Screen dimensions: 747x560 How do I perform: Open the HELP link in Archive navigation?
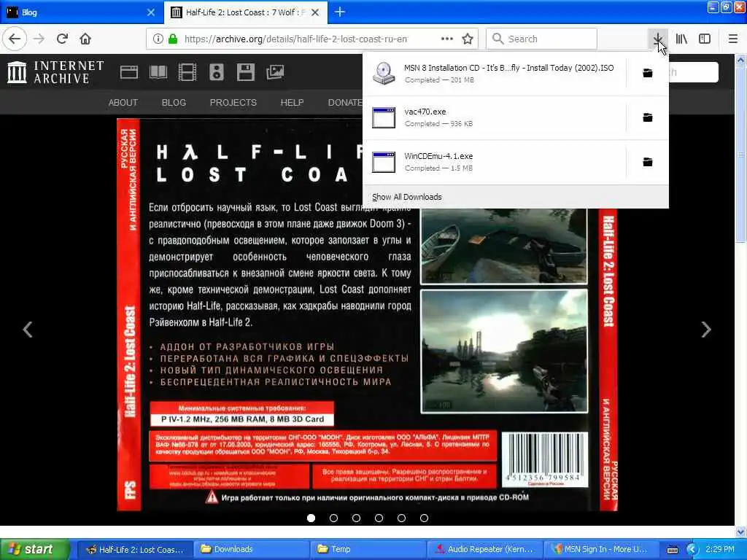pos(292,102)
